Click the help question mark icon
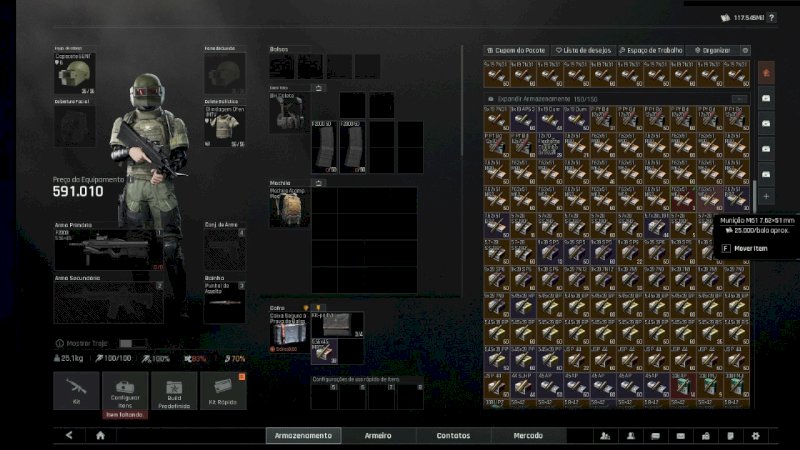The width and height of the screenshot is (800, 450). [x=772, y=18]
